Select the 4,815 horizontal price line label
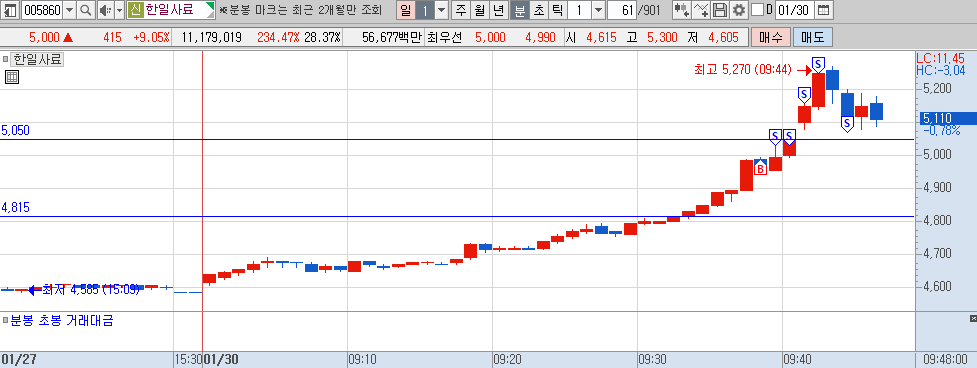The height and width of the screenshot is (368, 977). point(16,208)
